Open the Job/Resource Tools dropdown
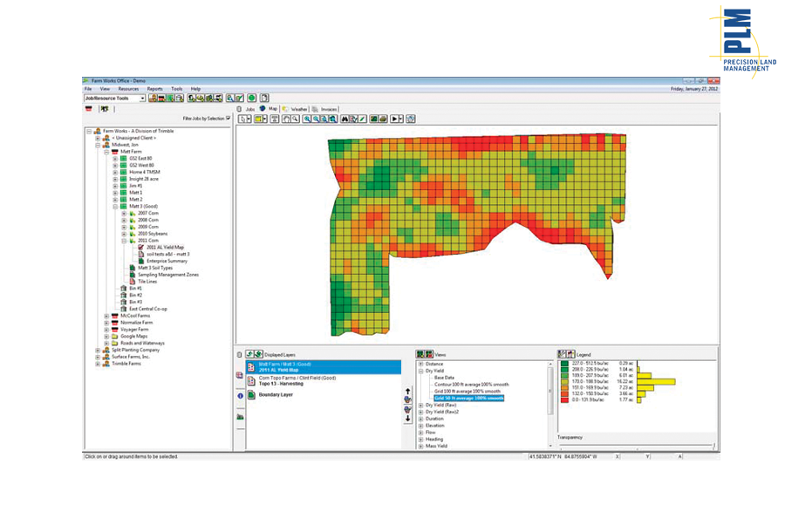785x532 pixels. (142, 98)
